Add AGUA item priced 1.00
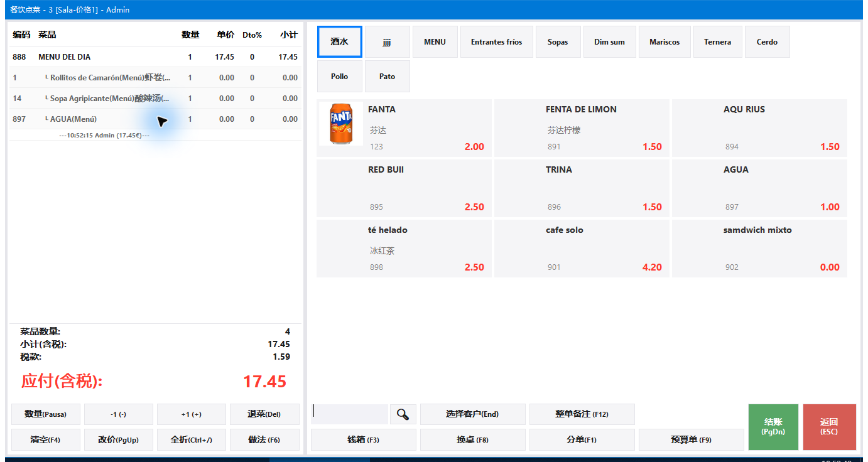868x462 pixels. 759,188
